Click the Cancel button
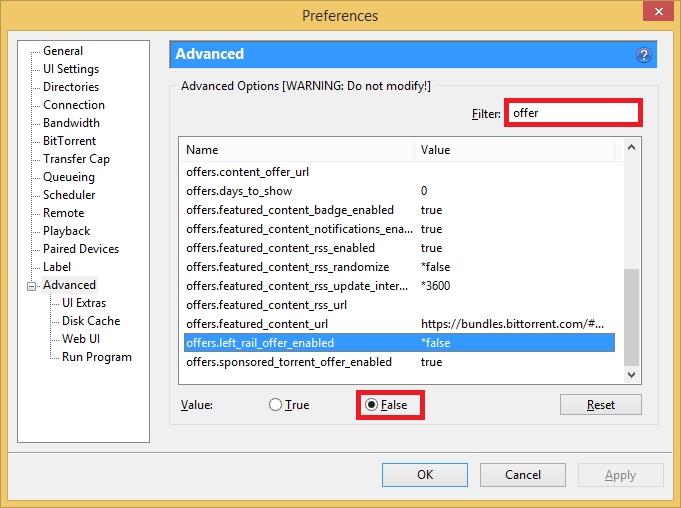Viewport: 681px width, 508px height. pos(522,475)
